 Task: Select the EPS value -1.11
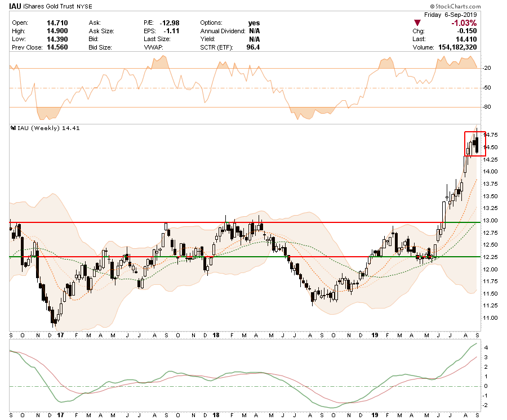pos(171,31)
